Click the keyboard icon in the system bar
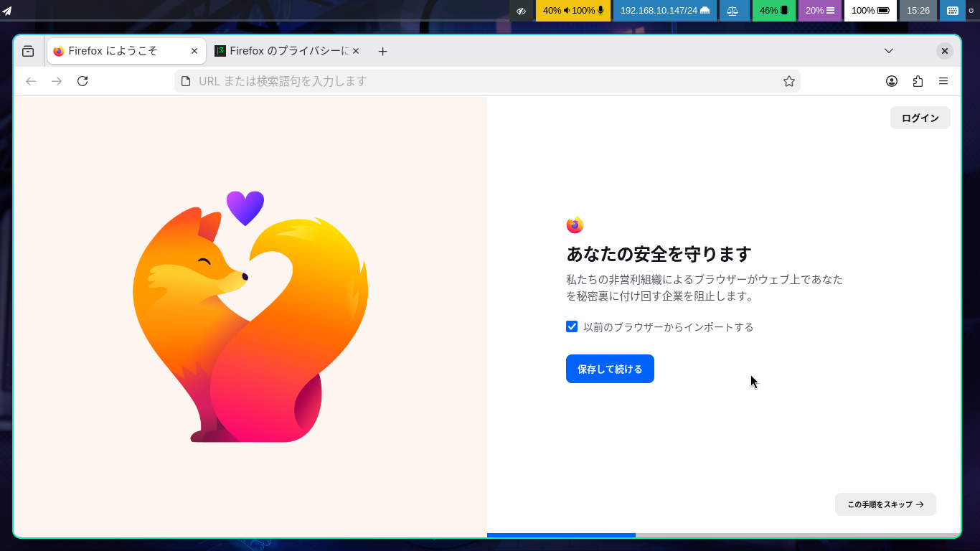The width and height of the screenshot is (980, 551). [x=952, y=11]
